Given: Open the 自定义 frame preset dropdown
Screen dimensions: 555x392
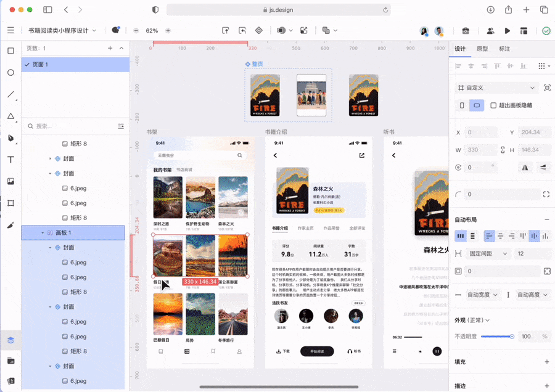Looking at the screenshot, I should coord(496,88).
